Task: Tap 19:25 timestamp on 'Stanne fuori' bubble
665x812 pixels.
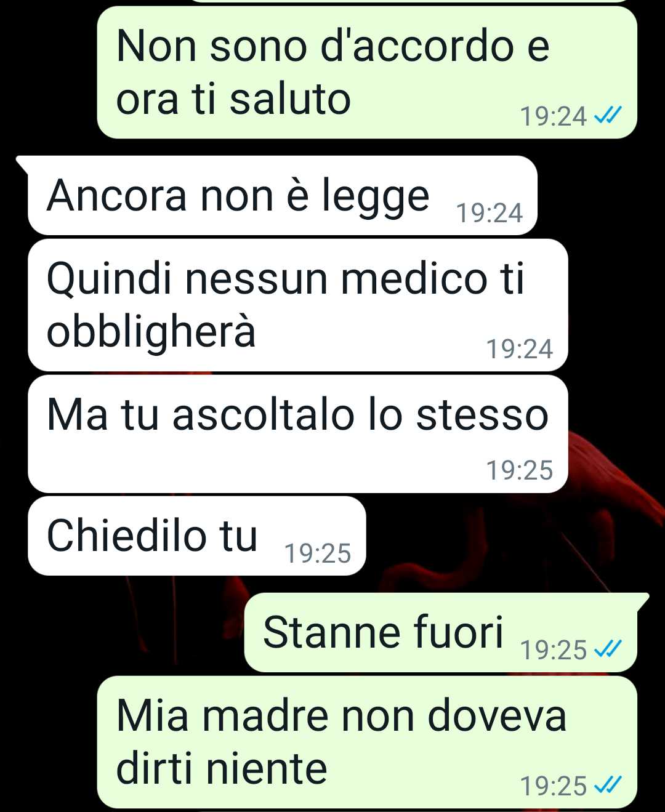Action: tap(554, 650)
